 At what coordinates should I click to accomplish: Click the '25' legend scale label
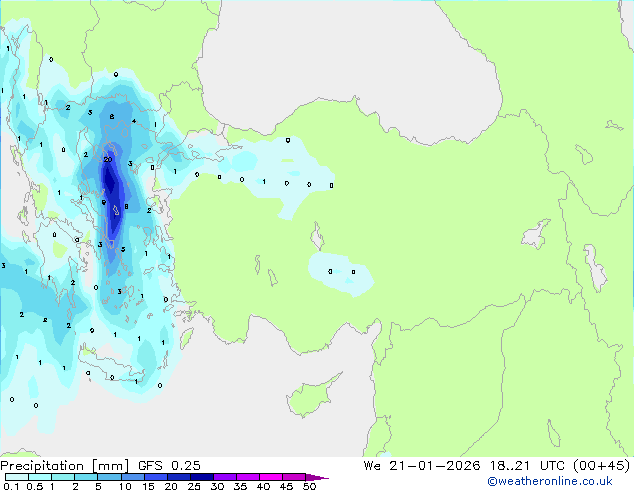point(194,486)
